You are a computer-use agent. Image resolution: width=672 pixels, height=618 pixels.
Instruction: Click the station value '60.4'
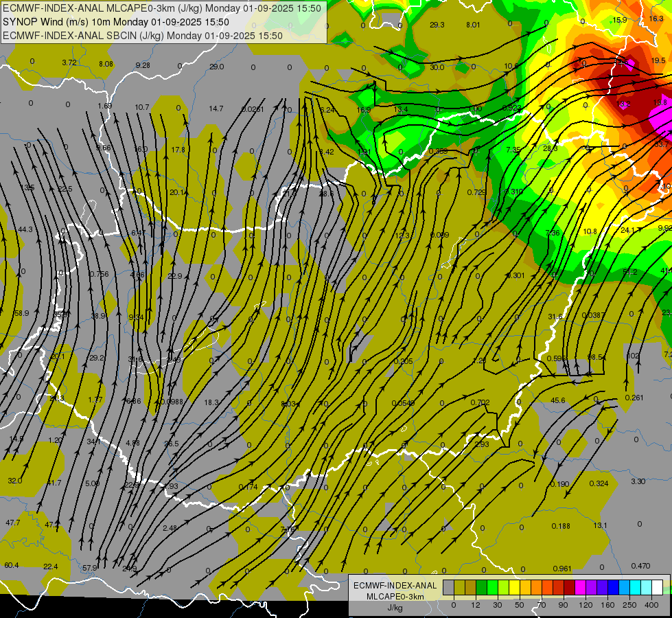click(x=12, y=565)
